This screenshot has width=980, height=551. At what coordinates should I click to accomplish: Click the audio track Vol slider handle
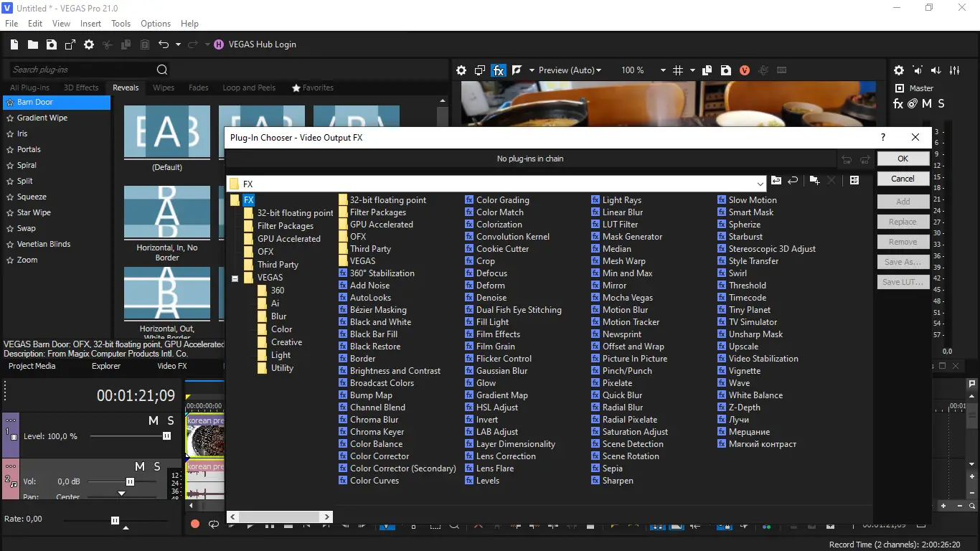(130, 481)
